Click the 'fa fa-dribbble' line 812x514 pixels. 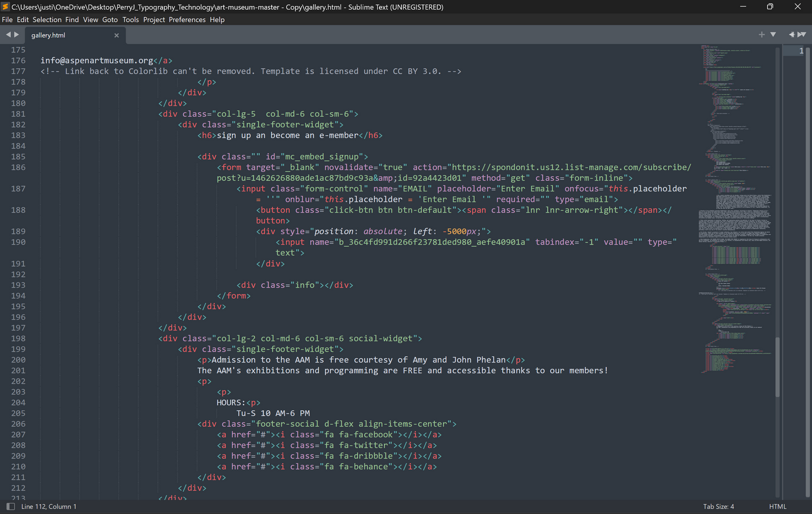click(329, 456)
